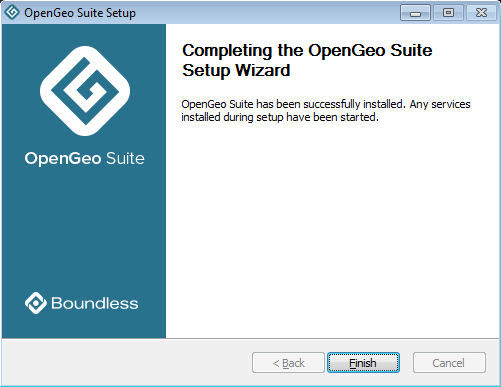This screenshot has width=501, height=387.
Task: Click the Back button
Action: click(288, 363)
